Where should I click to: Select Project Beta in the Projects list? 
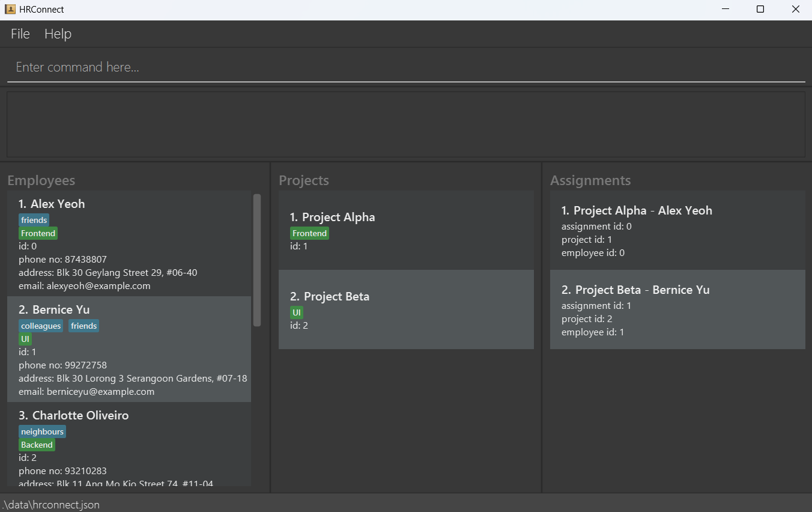pyautogui.click(x=406, y=309)
